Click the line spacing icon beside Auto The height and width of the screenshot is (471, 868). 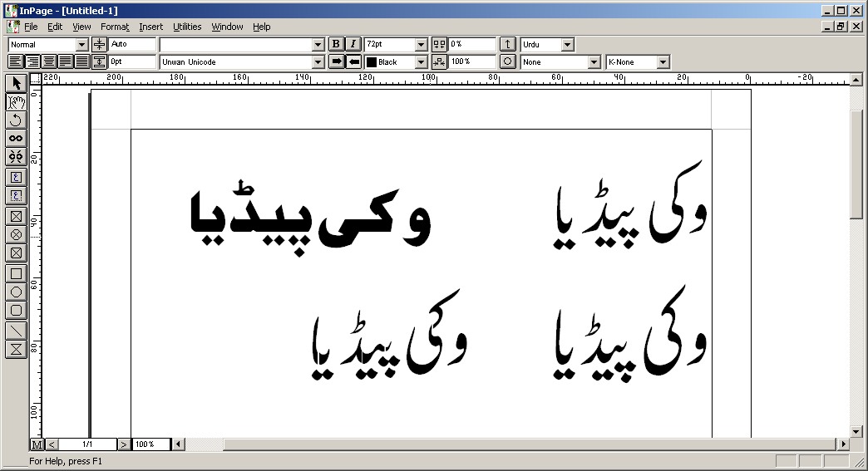point(99,44)
